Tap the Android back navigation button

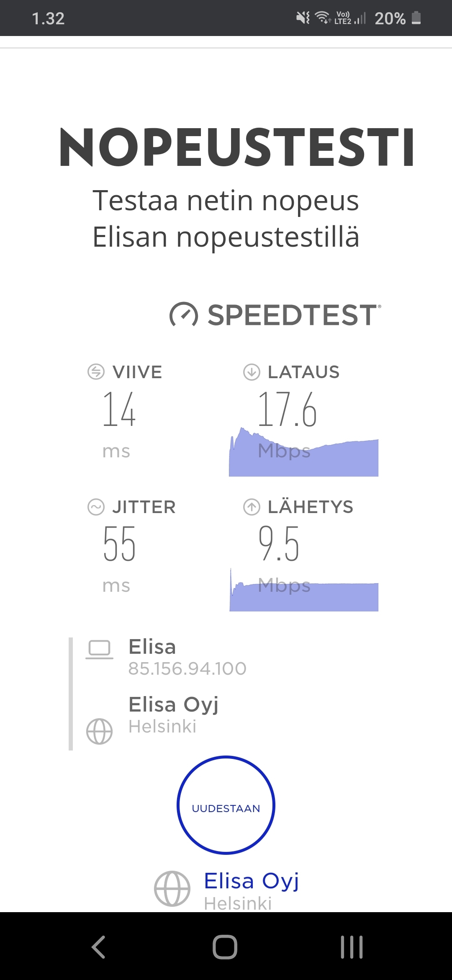(99, 946)
